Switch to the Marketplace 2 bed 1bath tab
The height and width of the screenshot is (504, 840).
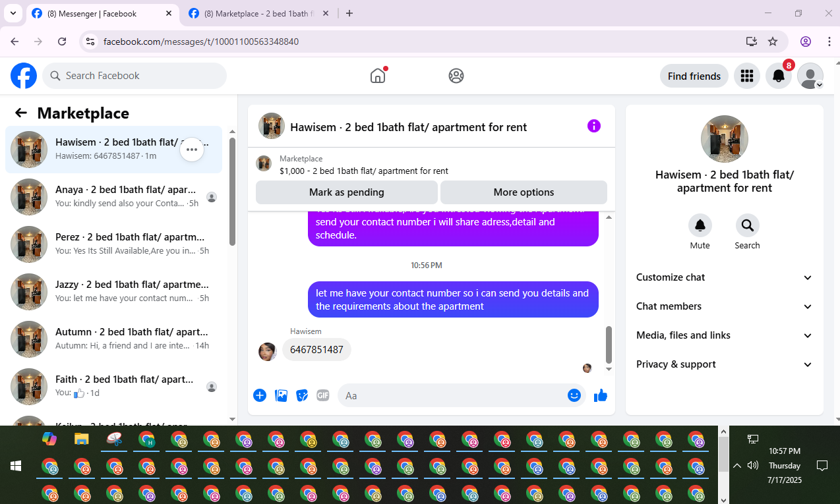(x=260, y=13)
